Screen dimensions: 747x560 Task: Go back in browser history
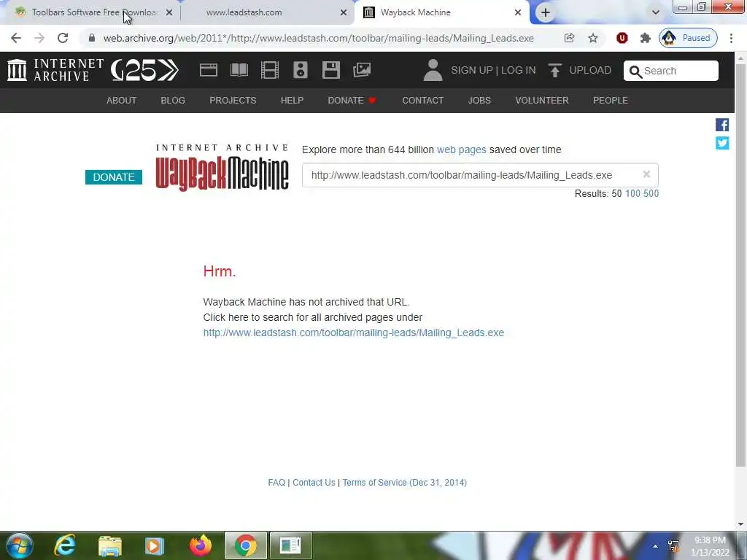16,38
